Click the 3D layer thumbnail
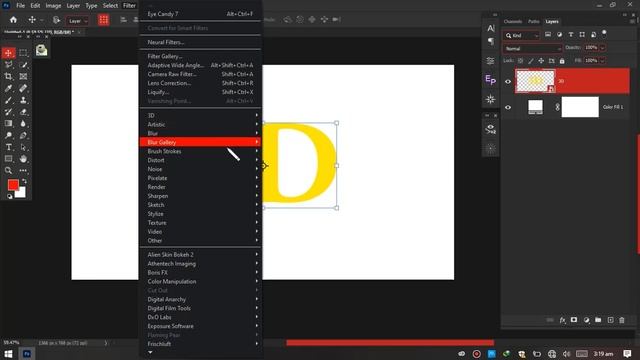The width and height of the screenshot is (640, 360). [535, 81]
